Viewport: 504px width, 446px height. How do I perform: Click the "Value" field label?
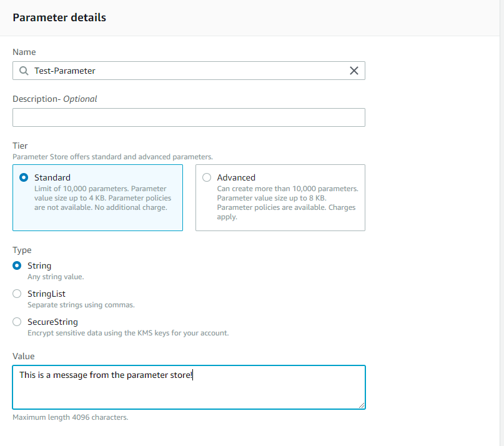[x=24, y=356]
